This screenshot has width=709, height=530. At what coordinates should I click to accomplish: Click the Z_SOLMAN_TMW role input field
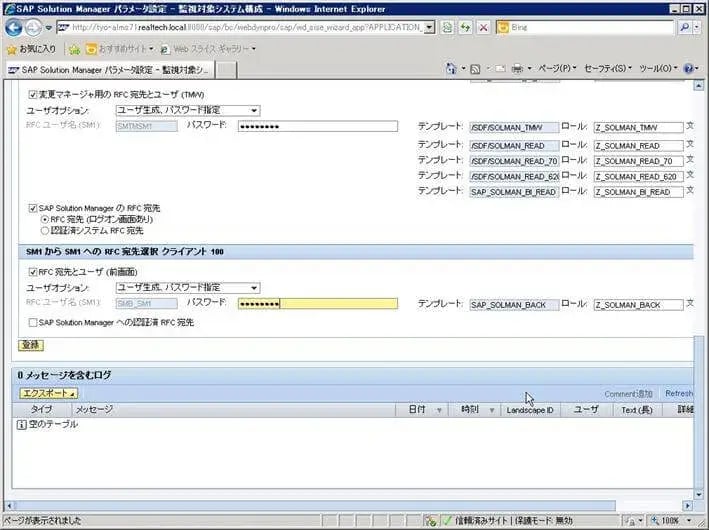tap(638, 128)
